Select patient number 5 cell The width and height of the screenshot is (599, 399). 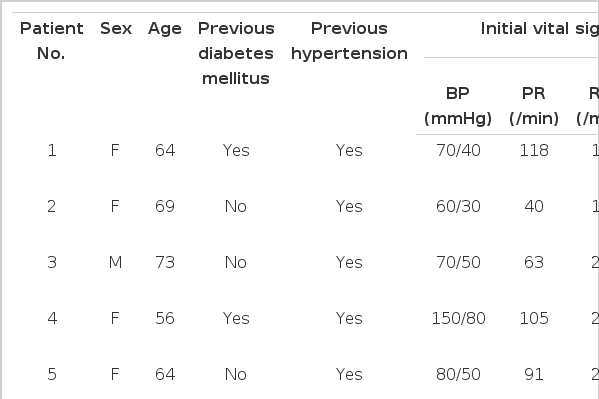(x=52, y=375)
